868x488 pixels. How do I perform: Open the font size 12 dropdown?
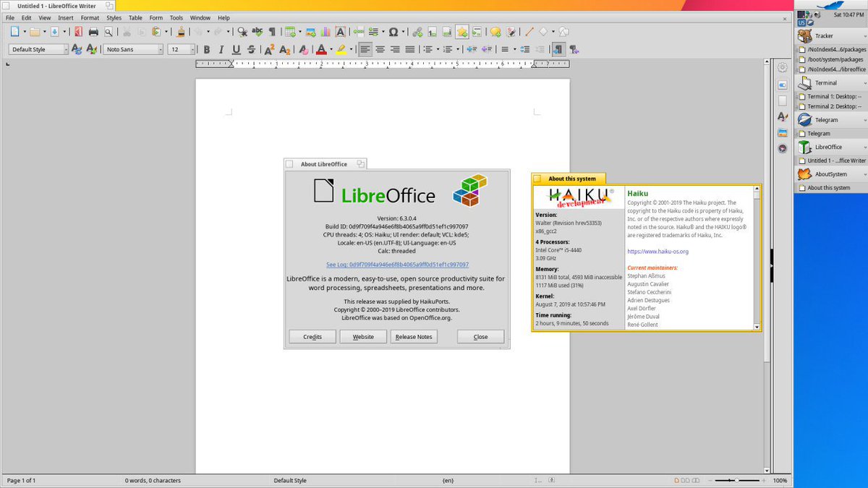(x=192, y=50)
